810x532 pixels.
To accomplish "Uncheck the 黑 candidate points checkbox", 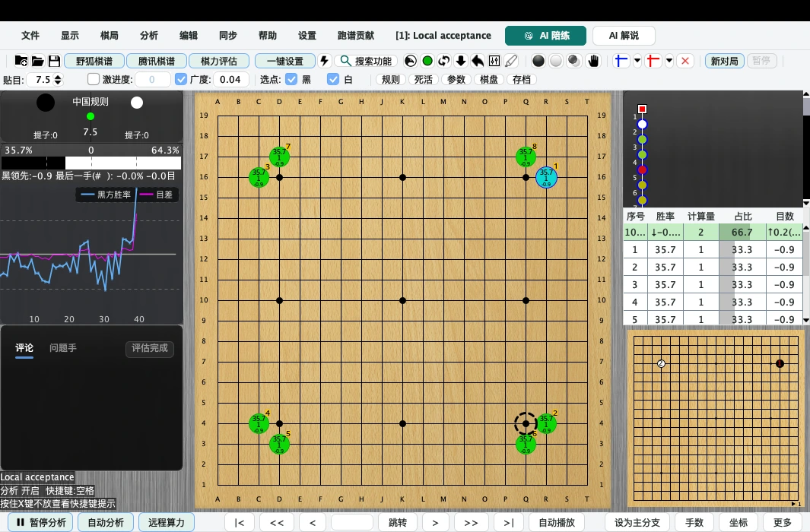I will (291, 80).
